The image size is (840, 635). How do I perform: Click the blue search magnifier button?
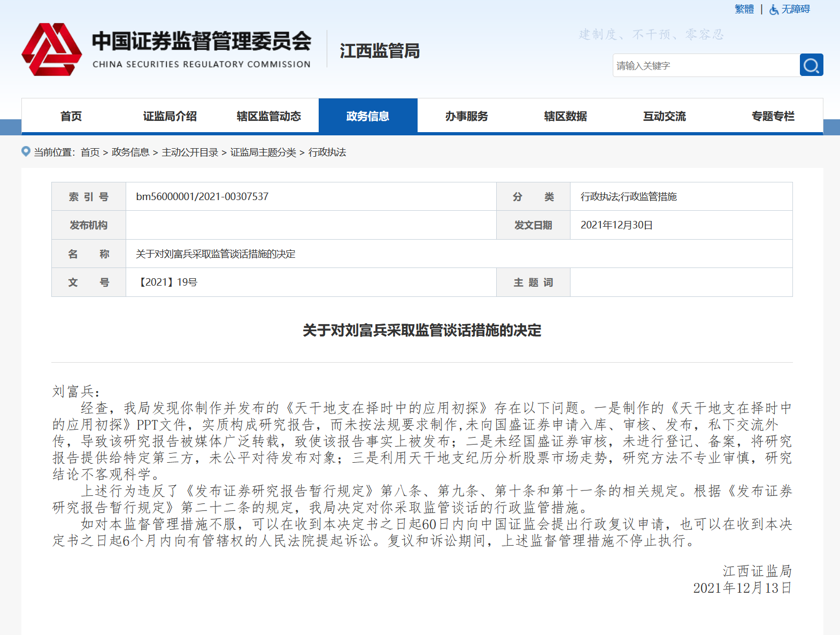(x=811, y=65)
